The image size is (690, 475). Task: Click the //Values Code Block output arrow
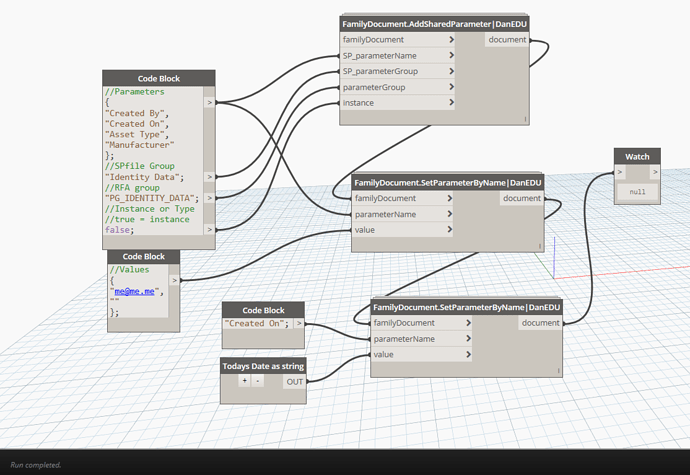174,280
